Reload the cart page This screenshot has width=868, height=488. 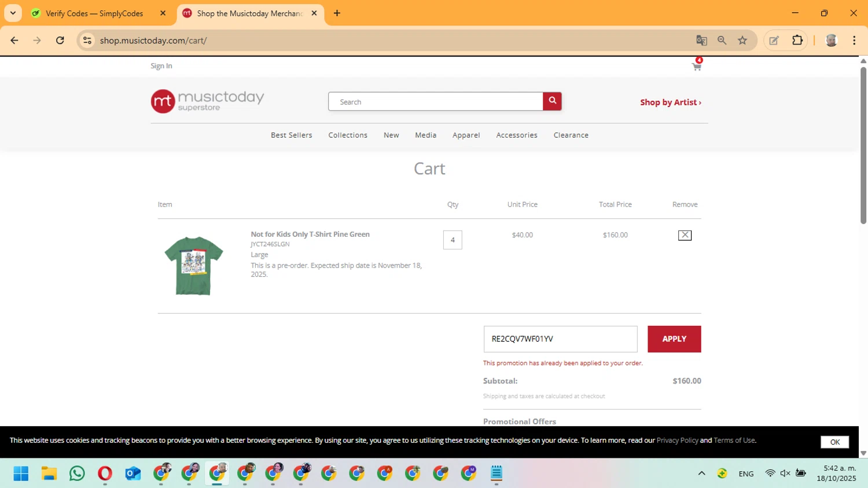tap(60, 41)
